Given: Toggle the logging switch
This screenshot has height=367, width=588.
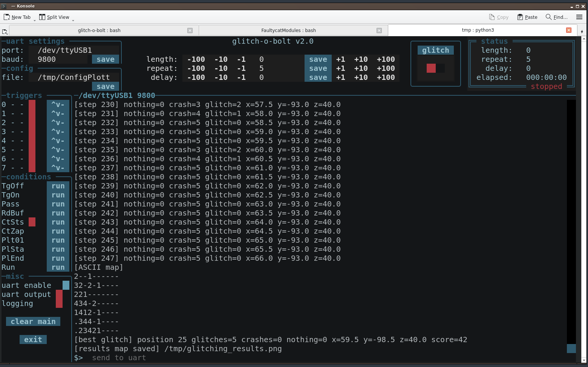Looking at the screenshot, I should 59,303.
